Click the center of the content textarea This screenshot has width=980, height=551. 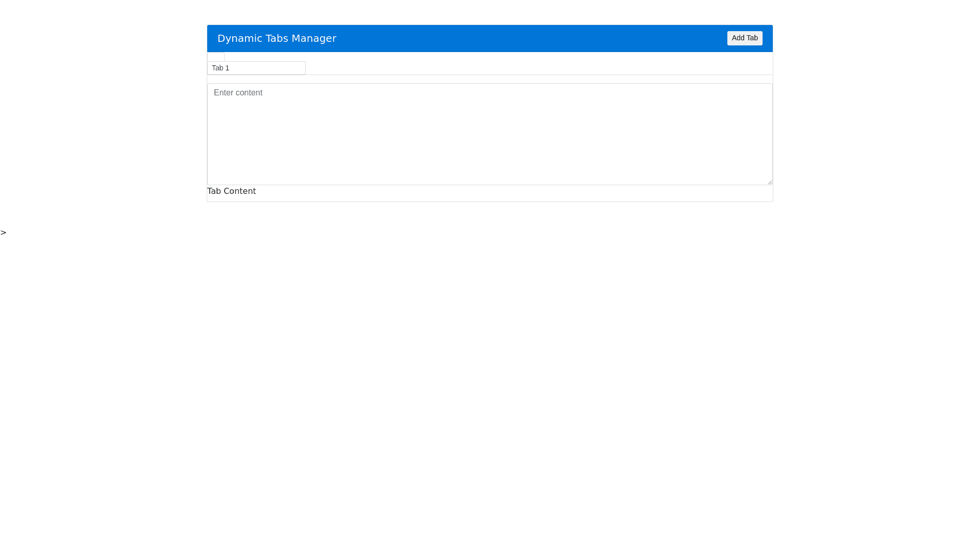click(x=489, y=134)
